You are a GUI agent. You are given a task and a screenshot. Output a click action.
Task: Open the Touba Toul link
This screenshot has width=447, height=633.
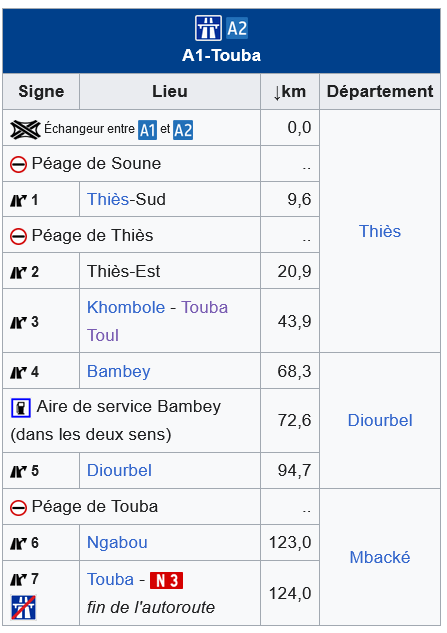tap(157, 321)
